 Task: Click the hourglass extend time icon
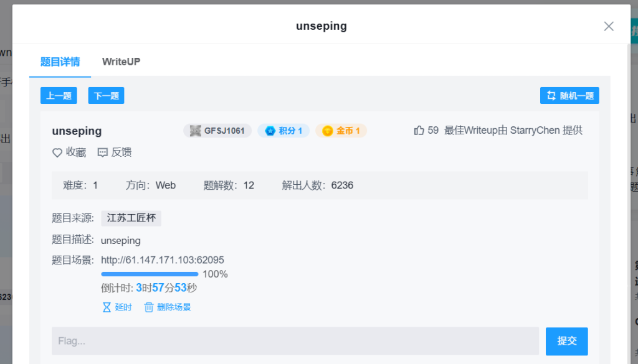107,307
